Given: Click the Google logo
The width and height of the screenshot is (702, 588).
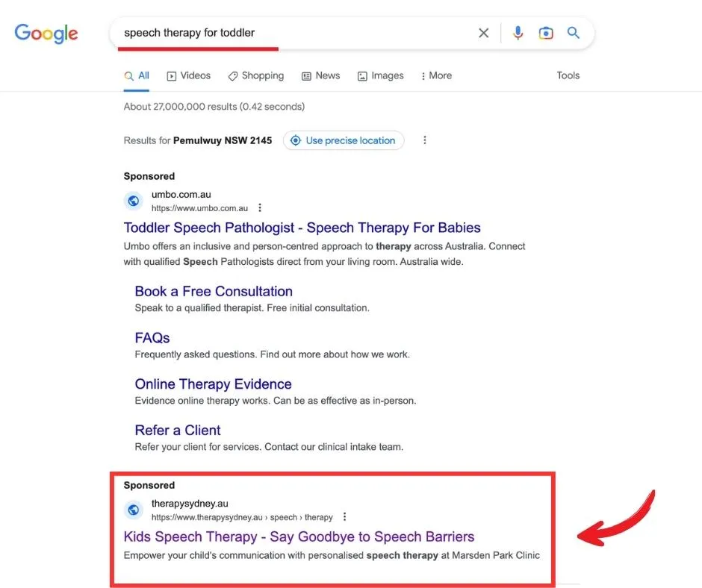Looking at the screenshot, I should click(x=46, y=34).
